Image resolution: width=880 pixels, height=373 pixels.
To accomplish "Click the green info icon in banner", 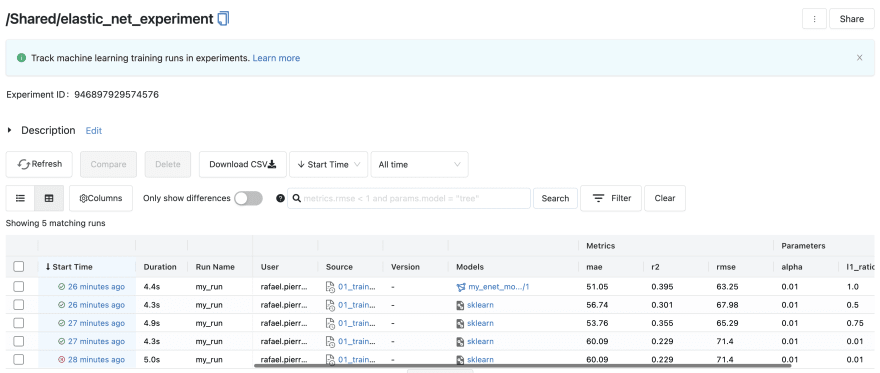I will 21,58.
